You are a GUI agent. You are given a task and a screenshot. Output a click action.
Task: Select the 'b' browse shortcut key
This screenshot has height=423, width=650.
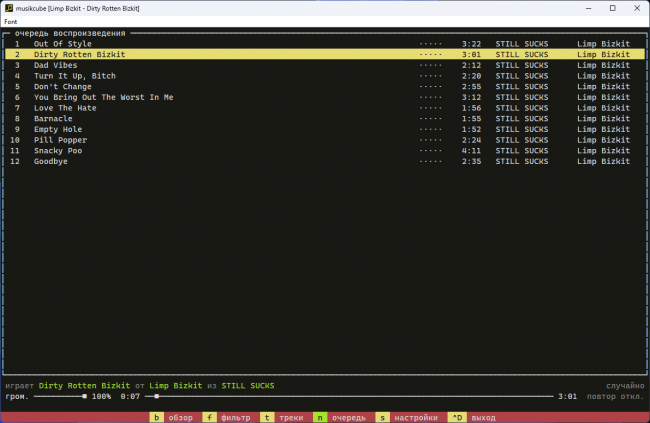click(x=156, y=418)
